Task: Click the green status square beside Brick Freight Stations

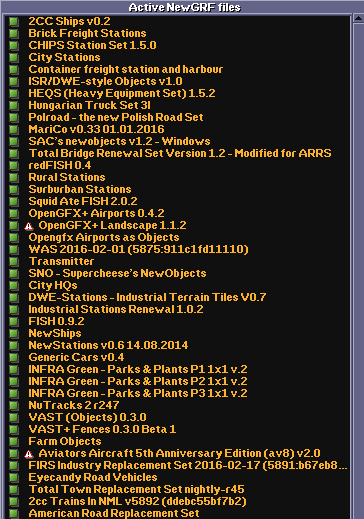Action: (x=14, y=34)
